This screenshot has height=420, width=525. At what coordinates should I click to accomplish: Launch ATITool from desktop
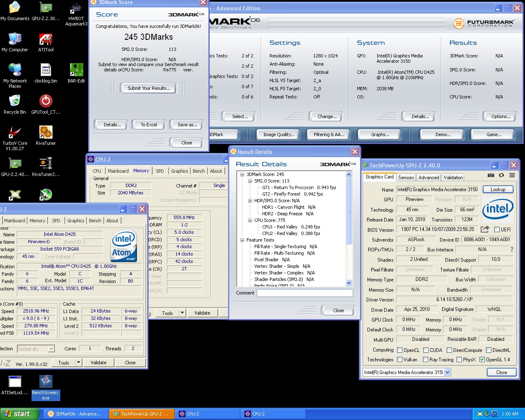46,42
